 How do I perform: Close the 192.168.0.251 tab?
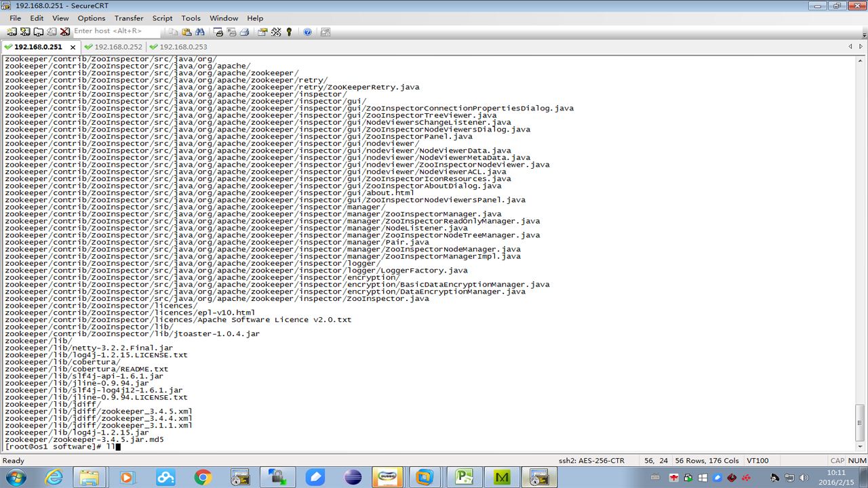73,47
